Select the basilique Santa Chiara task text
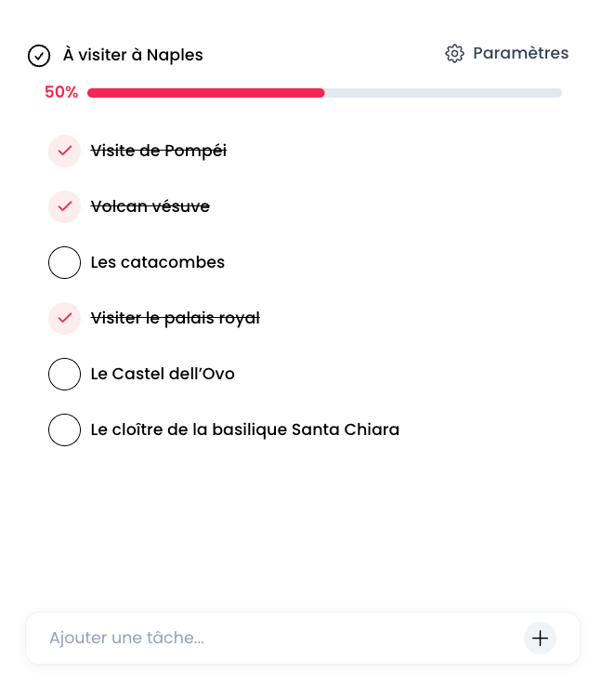The image size is (615, 700). tap(245, 429)
